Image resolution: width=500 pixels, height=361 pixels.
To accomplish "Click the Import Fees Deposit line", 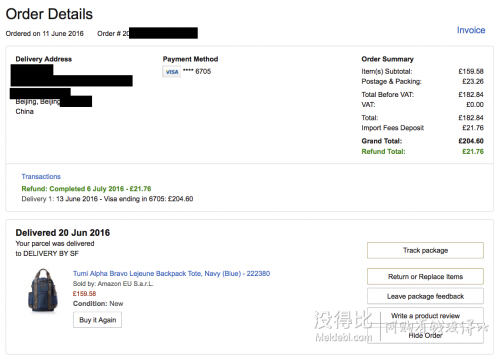I will (x=422, y=128).
